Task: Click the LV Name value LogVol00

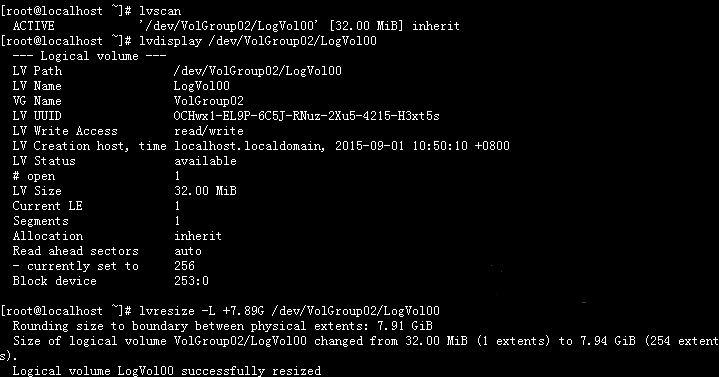Action: point(202,86)
